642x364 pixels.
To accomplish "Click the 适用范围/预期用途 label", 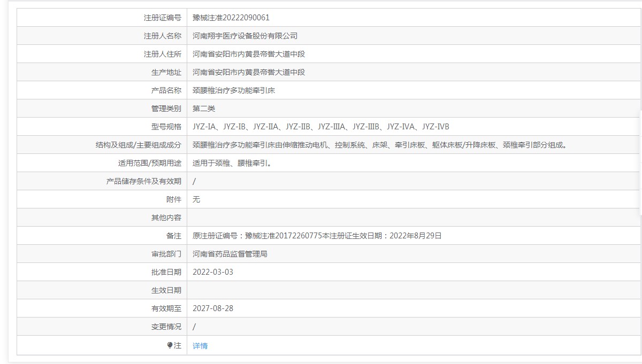I will [150, 163].
